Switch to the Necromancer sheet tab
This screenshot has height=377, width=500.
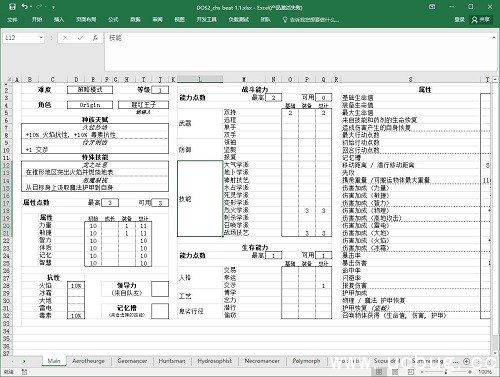click(x=262, y=361)
